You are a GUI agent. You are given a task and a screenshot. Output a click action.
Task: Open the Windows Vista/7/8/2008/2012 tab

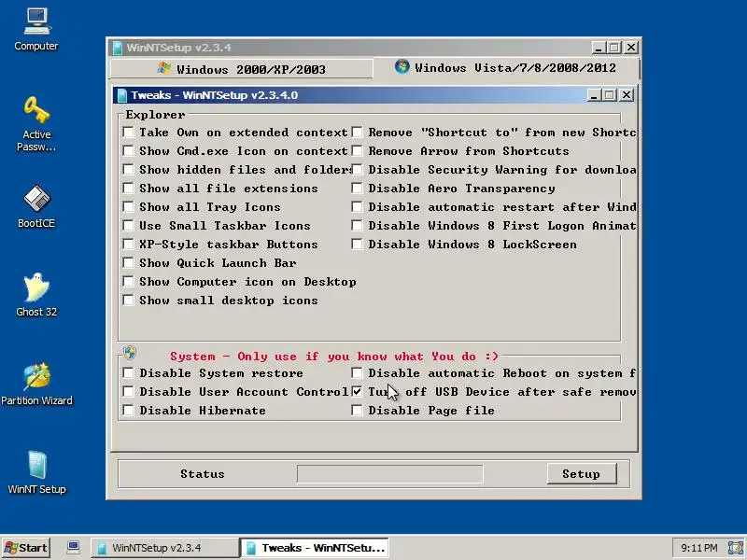[x=505, y=67]
